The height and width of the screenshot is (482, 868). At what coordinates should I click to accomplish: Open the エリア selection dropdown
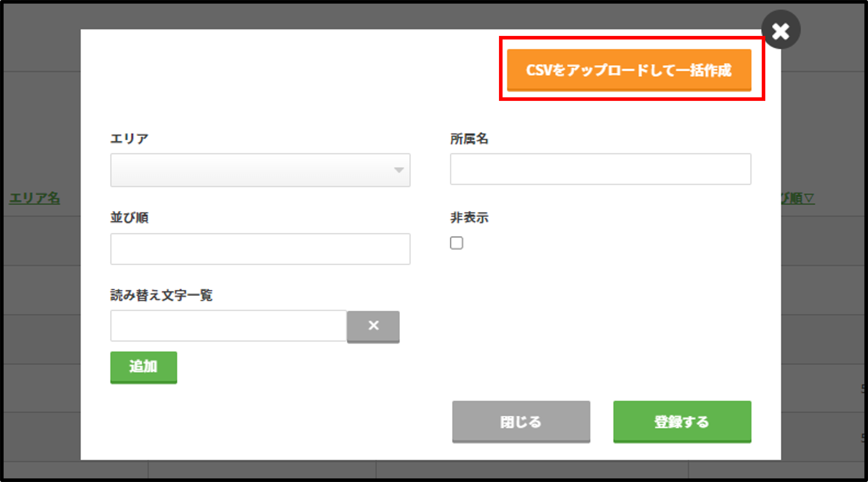[x=260, y=170]
